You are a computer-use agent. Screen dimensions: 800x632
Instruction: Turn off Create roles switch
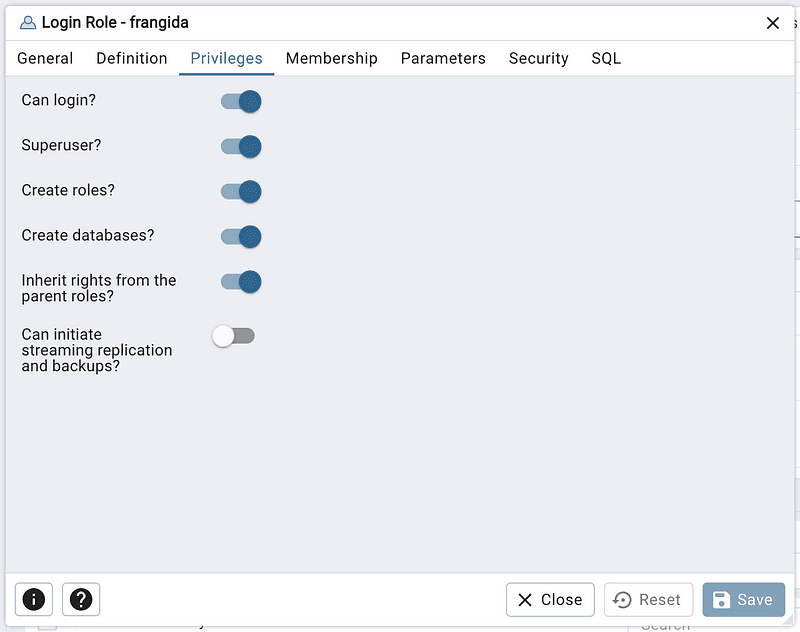(x=241, y=192)
